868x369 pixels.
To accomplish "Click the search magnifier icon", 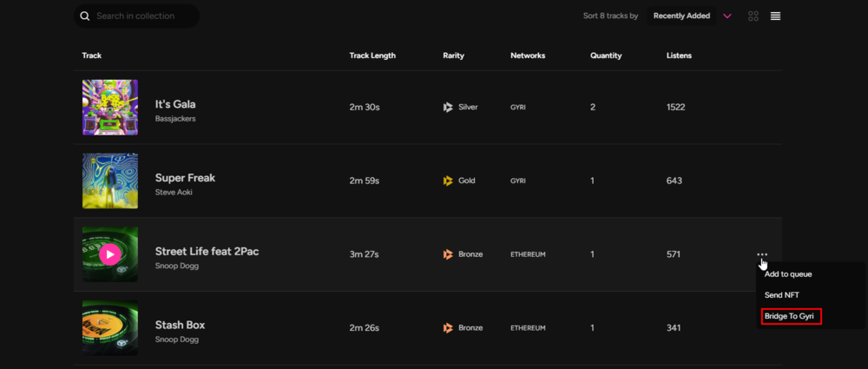I will (x=85, y=16).
